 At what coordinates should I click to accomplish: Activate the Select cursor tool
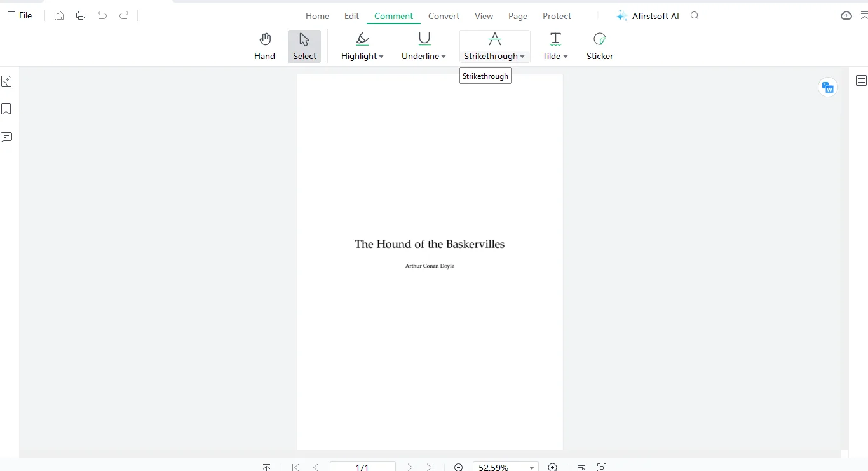pyautogui.click(x=304, y=46)
